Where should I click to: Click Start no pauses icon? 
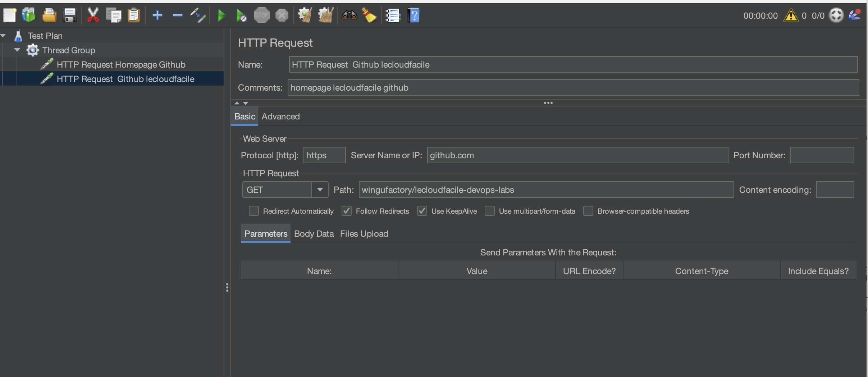pos(241,15)
